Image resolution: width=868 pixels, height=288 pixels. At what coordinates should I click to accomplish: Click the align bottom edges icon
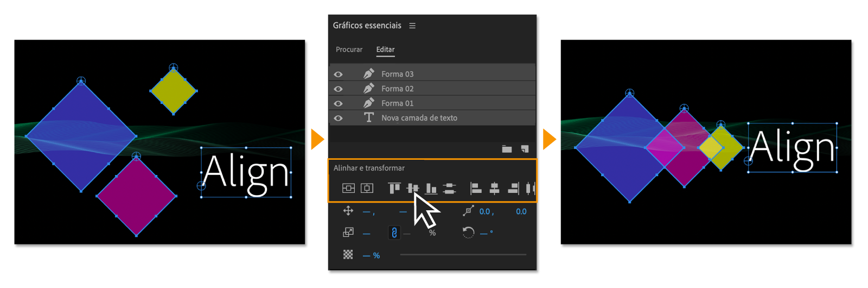click(431, 189)
